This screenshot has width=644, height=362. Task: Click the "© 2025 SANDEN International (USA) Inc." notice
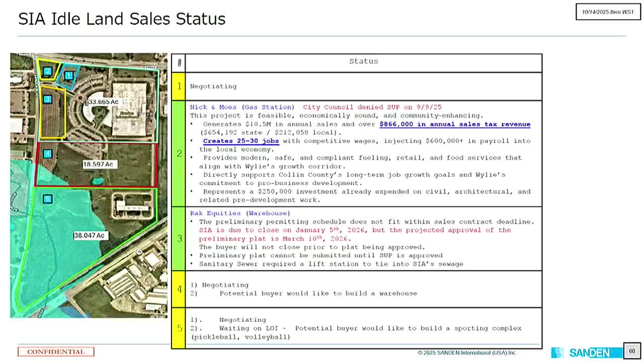pyautogui.click(x=467, y=353)
